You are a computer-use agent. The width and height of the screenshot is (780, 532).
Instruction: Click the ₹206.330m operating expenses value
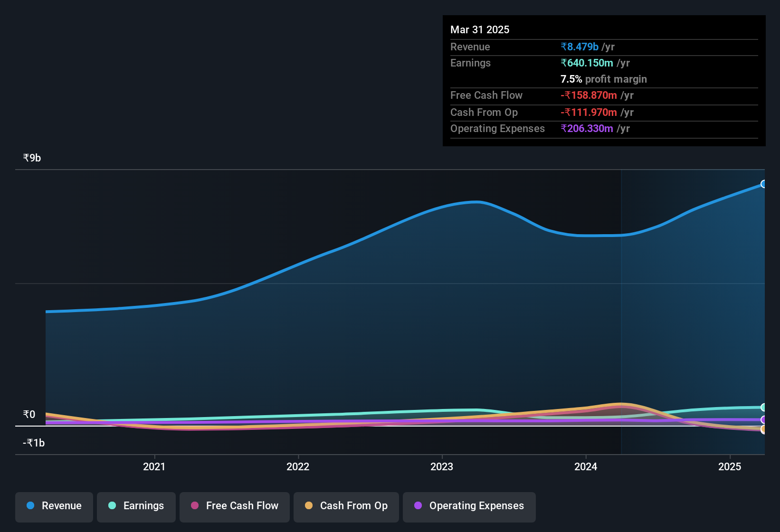pyautogui.click(x=587, y=128)
